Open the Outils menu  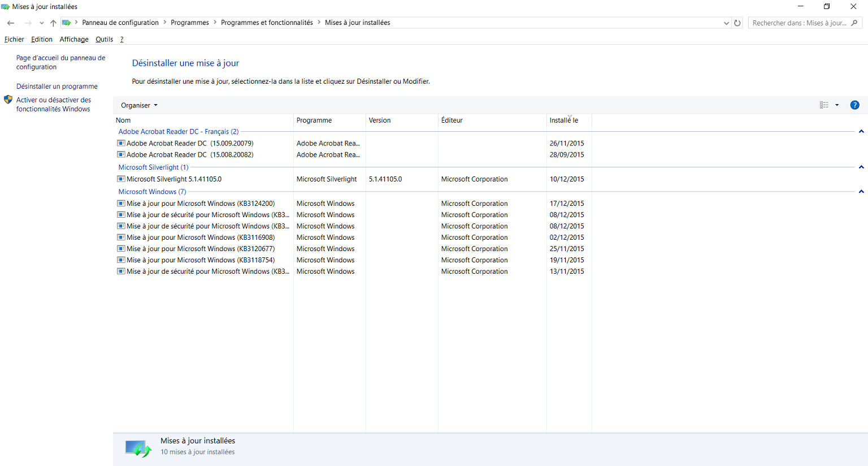tap(105, 39)
